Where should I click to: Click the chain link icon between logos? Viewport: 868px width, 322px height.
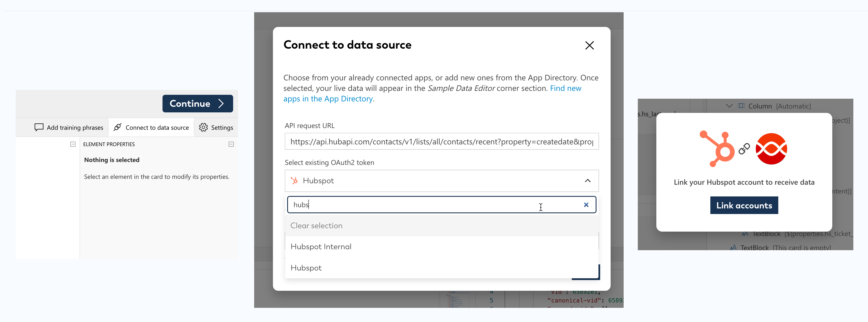tap(744, 149)
